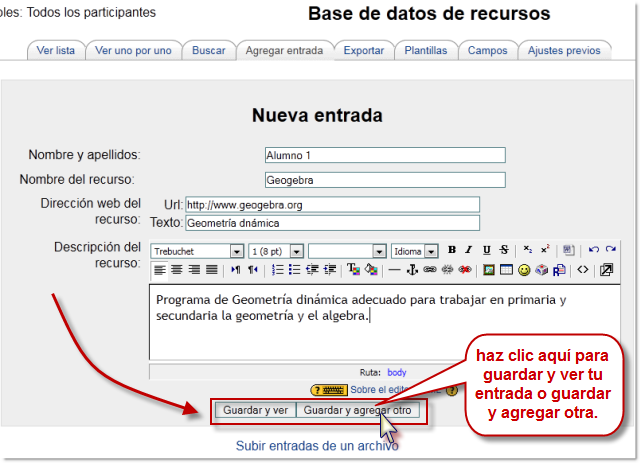The width and height of the screenshot is (640, 463).
Task: Insert a web link with chain icon
Action: (429, 270)
